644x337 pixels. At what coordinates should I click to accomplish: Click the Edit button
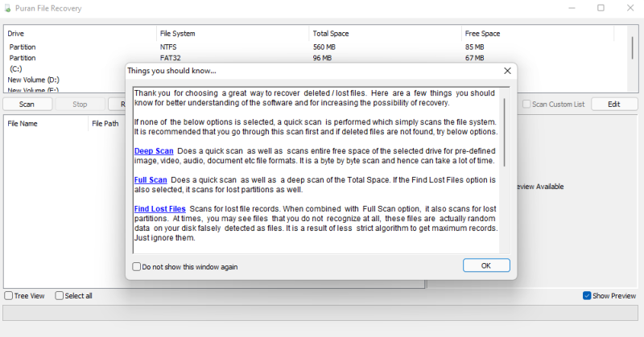pos(614,105)
